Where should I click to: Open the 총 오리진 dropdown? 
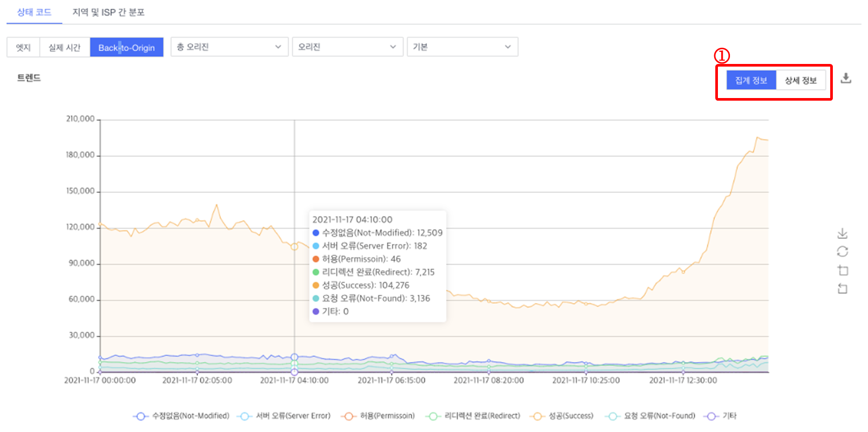pyautogui.click(x=229, y=47)
